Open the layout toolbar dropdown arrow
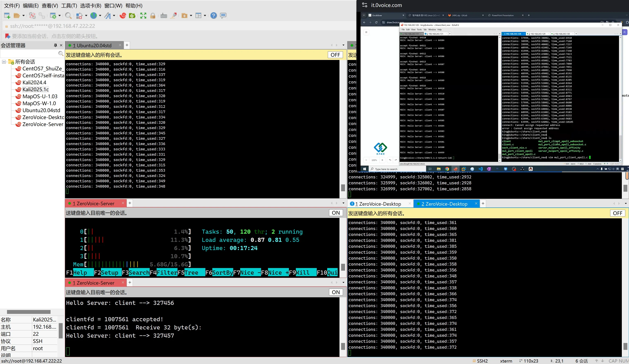 205,16
